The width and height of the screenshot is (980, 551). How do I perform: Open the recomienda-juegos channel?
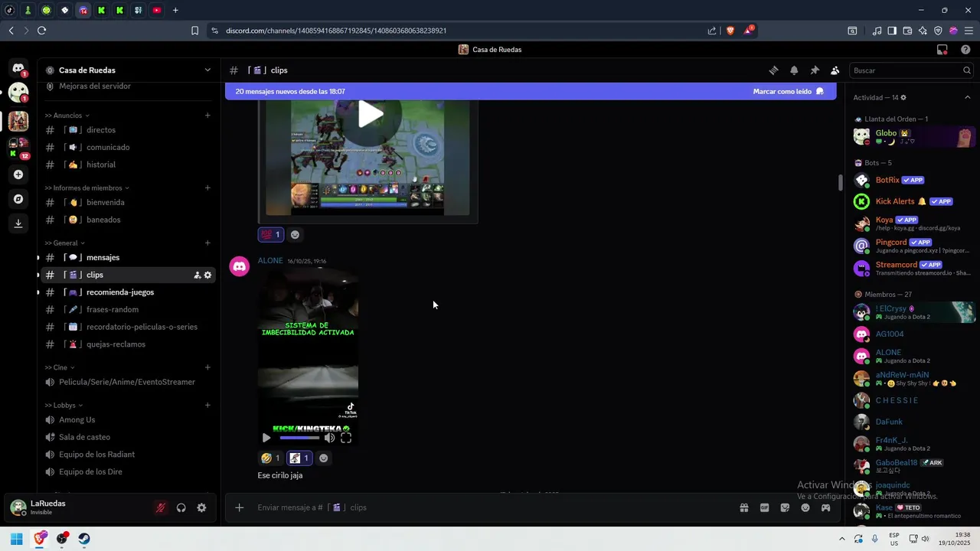tap(128, 292)
